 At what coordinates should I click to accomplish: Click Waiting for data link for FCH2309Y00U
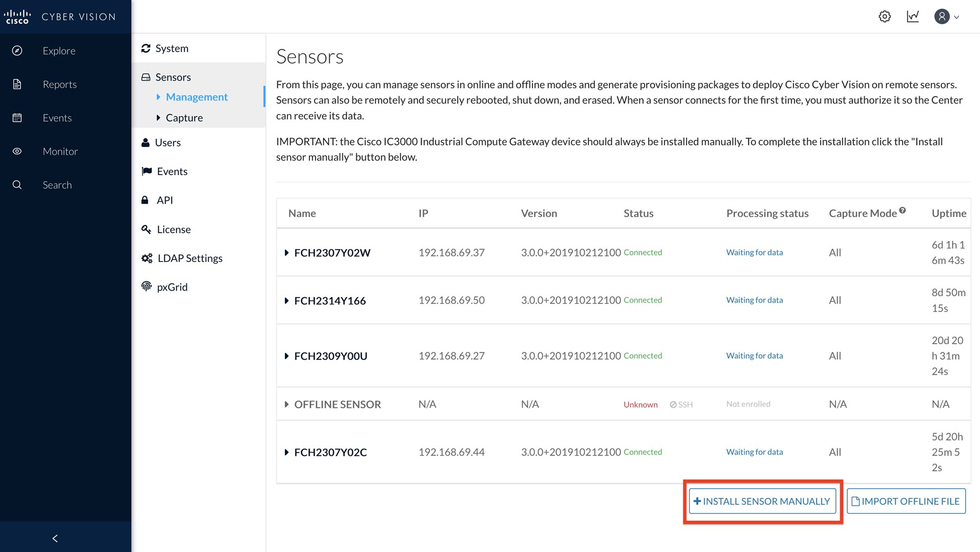pos(754,356)
